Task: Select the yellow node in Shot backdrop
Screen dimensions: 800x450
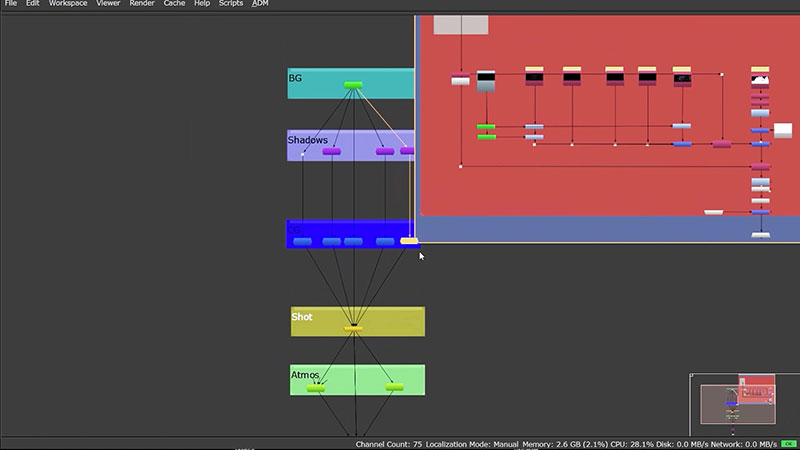Action: pos(353,328)
